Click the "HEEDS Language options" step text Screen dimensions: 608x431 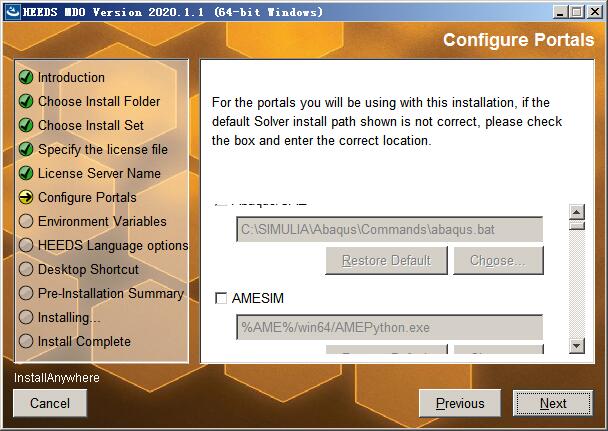(113, 246)
